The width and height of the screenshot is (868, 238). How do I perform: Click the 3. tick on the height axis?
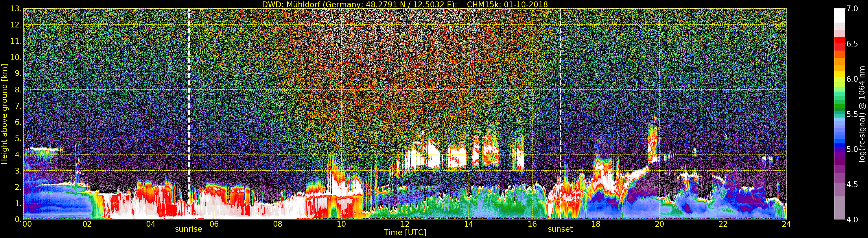(x=19, y=171)
